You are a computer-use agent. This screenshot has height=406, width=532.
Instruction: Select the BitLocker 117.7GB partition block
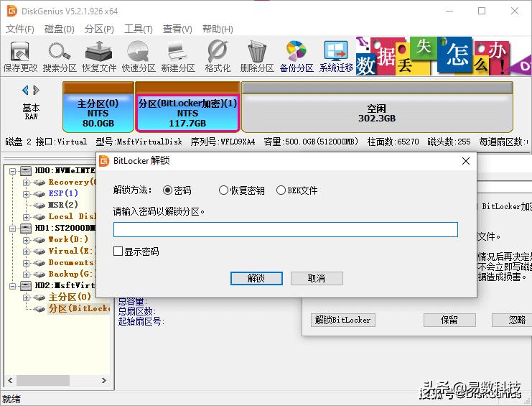click(x=187, y=107)
